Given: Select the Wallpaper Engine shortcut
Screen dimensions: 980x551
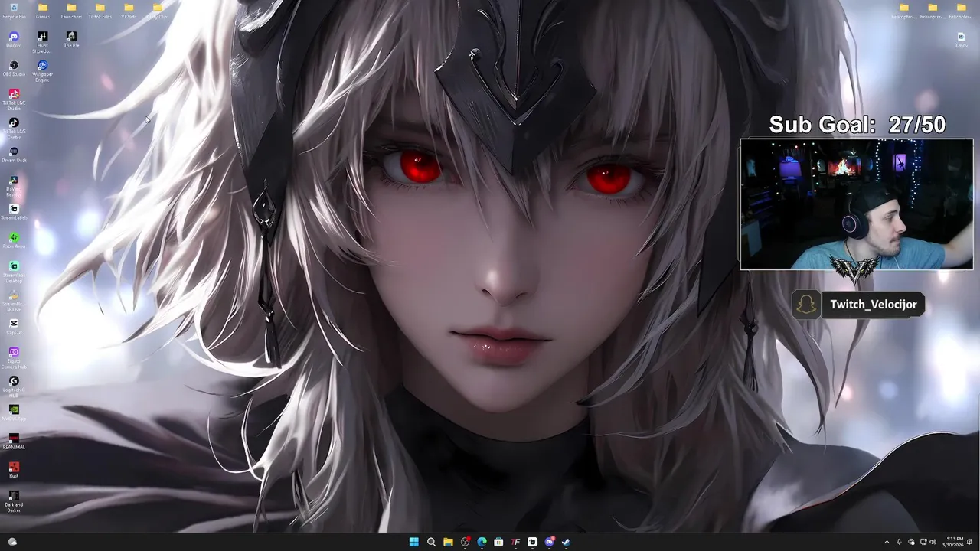Looking at the screenshot, I should click(42, 71).
